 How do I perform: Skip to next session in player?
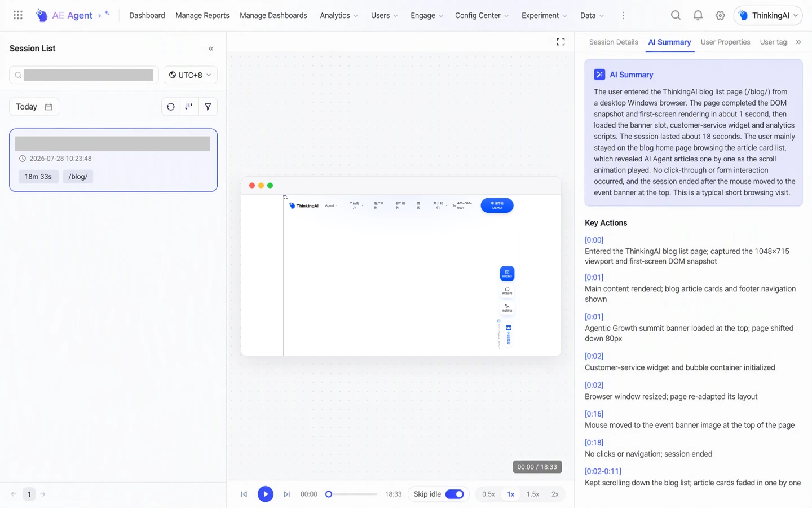click(287, 494)
